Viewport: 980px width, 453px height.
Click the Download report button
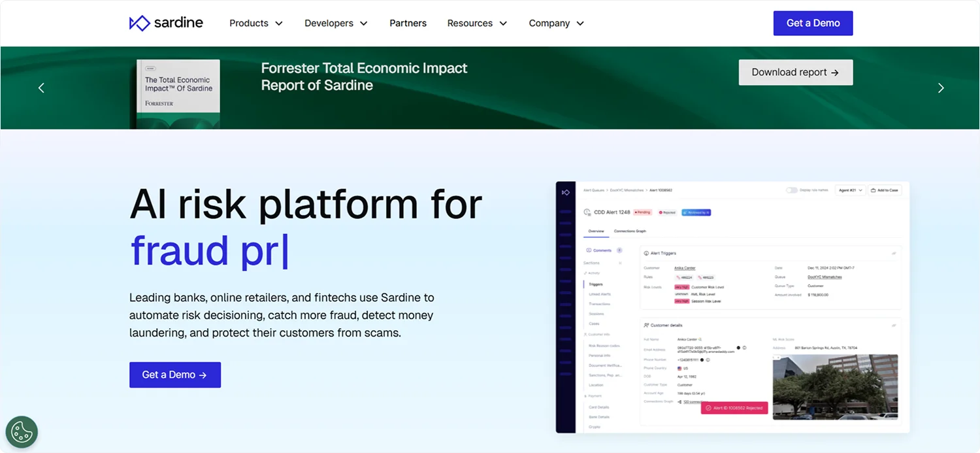796,73
